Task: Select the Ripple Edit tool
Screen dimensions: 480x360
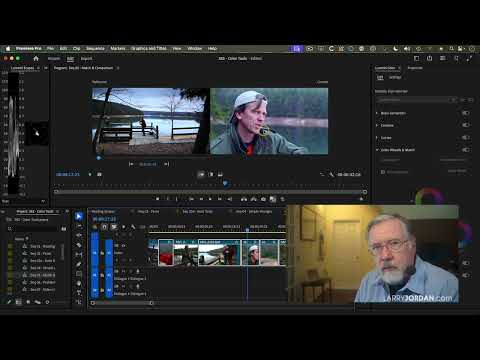Action: 79,235
